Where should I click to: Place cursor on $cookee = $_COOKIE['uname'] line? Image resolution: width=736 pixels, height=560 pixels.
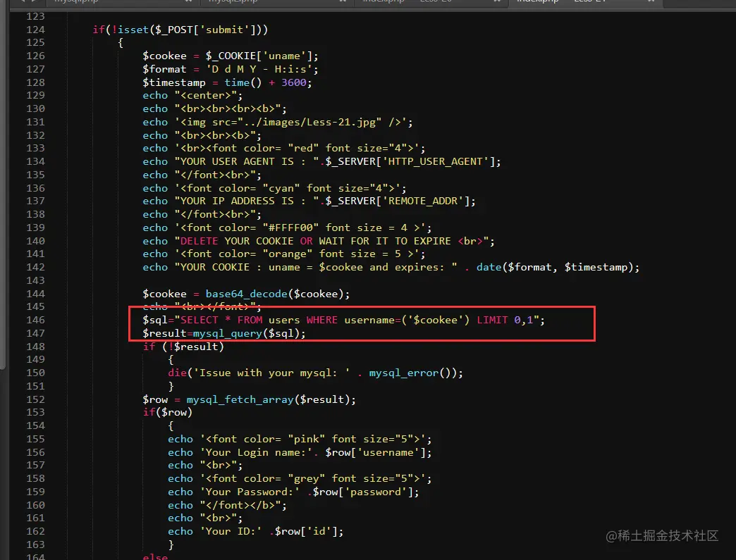[231, 56]
